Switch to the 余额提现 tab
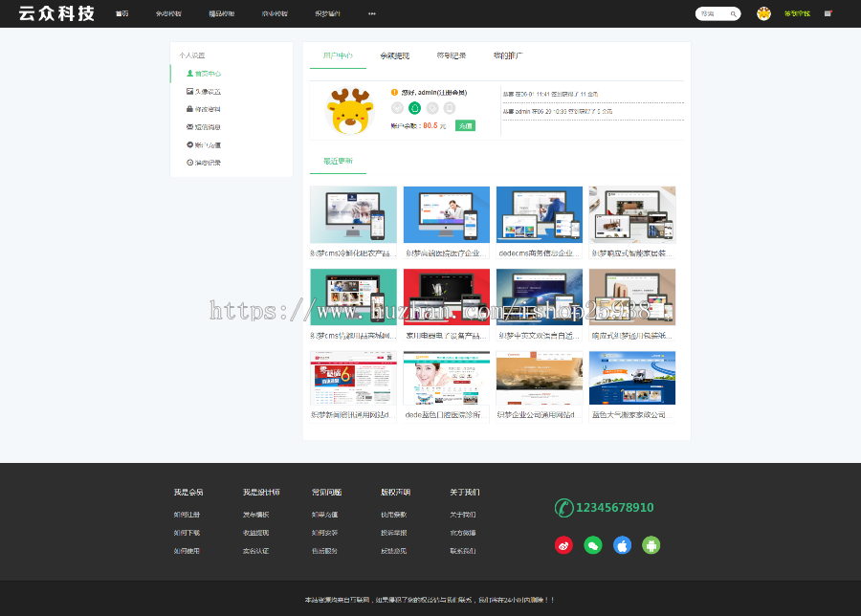The width and height of the screenshot is (861, 616). coord(395,55)
